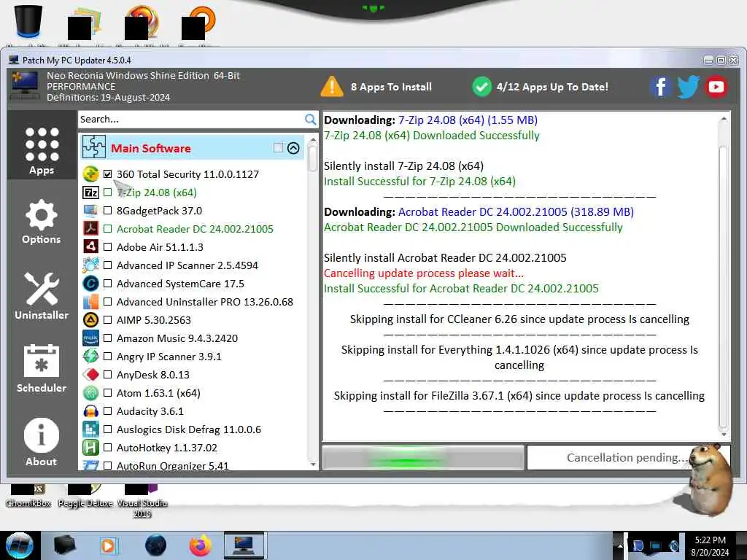Check the Acrobat Reader DC checkbox
This screenshot has width=747, height=560.
point(108,229)
